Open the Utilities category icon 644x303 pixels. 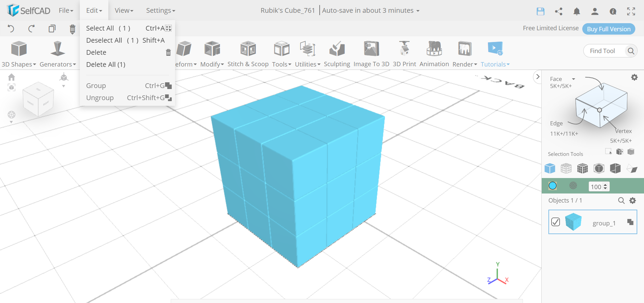tap(308, 49)
